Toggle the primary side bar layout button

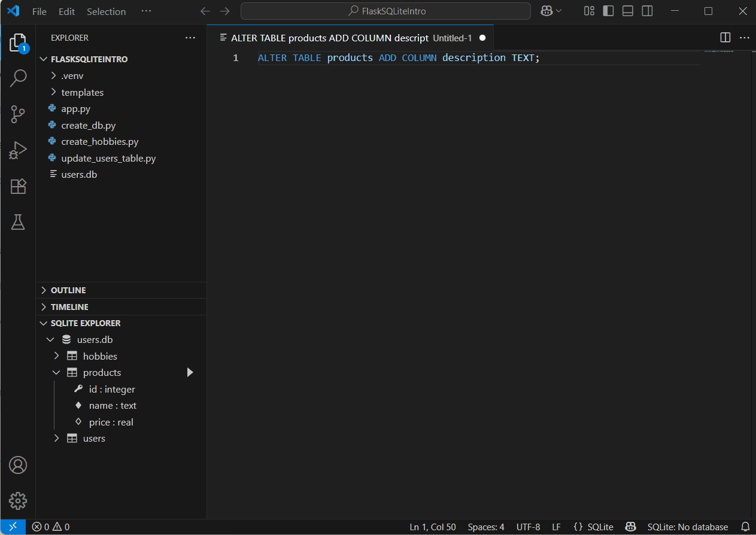(x=608, y=11)
